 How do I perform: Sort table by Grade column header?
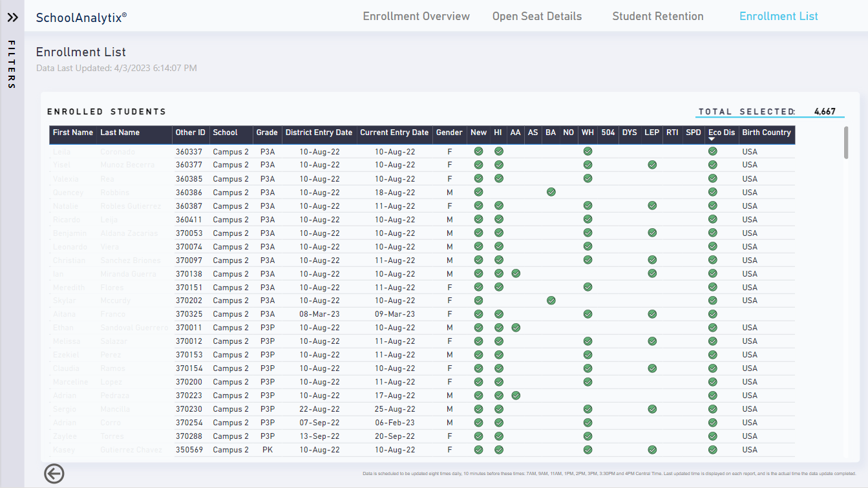[267, 133]
